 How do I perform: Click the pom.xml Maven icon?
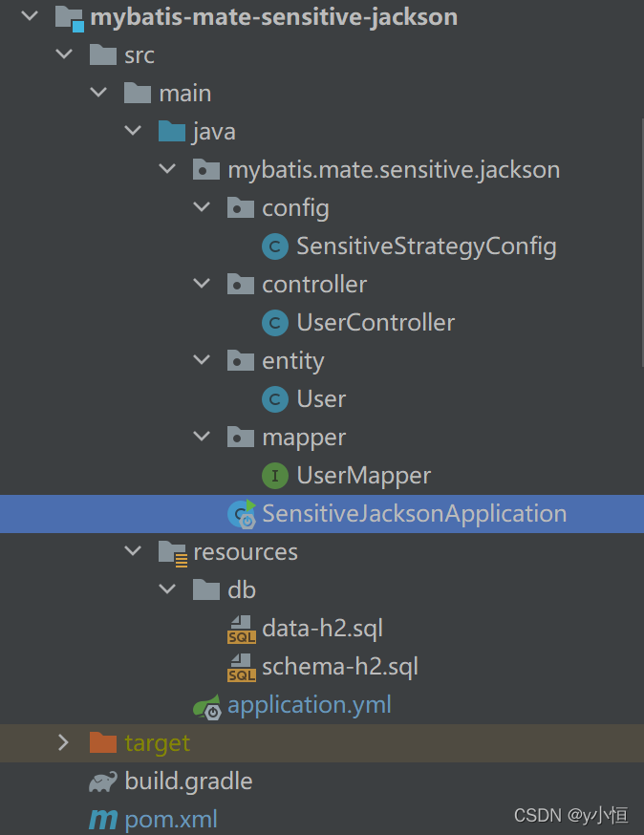point(103,820)
